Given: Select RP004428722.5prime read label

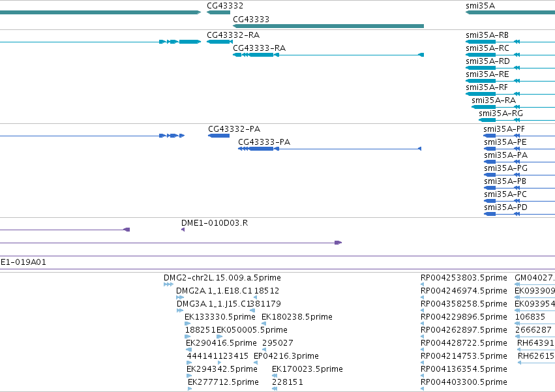Looking at the screenshot, I should point(464,343).
